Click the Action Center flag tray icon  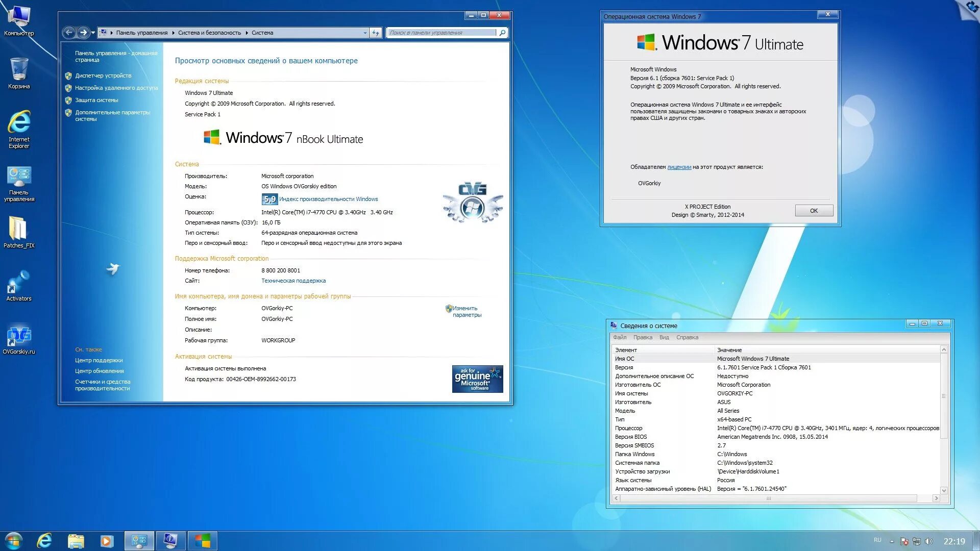pos(904,541)
